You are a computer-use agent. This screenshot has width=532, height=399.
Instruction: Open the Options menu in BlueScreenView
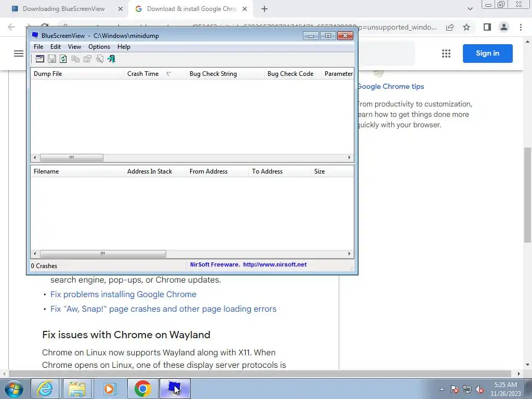[x=99, y=46]
